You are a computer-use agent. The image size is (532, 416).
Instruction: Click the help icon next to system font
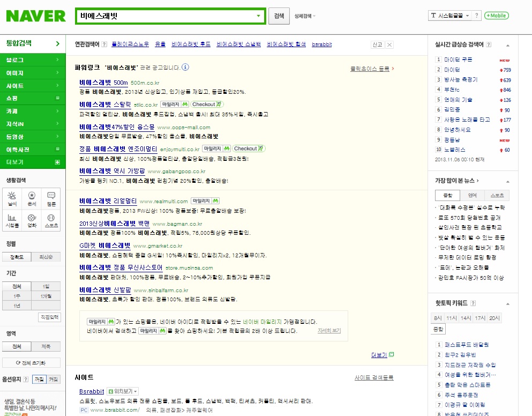476,16
